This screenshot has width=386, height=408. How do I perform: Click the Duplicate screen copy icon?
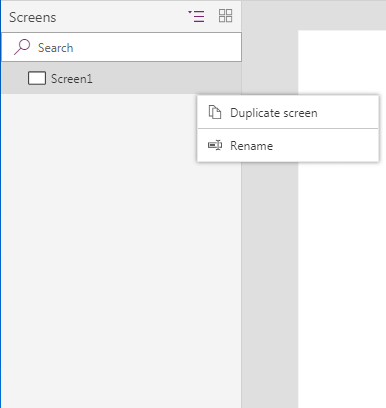point(215,112)
